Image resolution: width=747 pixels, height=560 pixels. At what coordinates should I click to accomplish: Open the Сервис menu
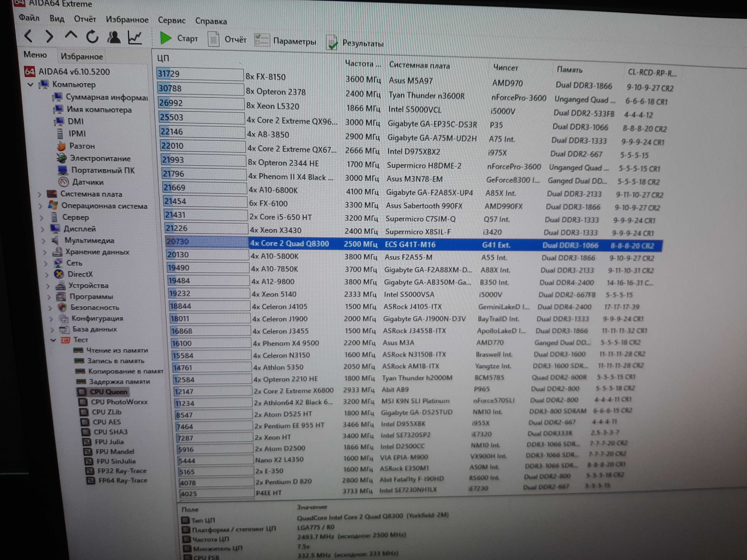(172, 20)
